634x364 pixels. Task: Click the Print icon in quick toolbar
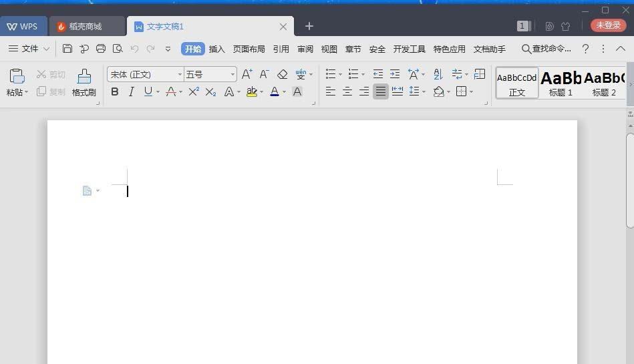[101, 49]
